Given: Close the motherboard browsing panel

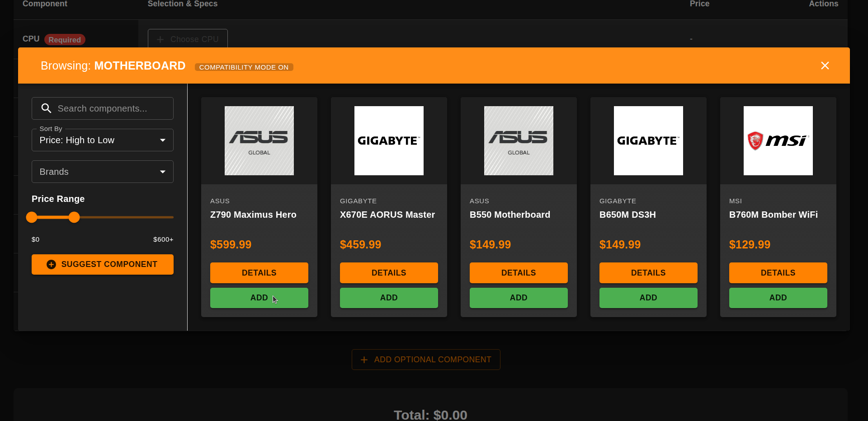Looking at the screenshot, I should 825,66.
